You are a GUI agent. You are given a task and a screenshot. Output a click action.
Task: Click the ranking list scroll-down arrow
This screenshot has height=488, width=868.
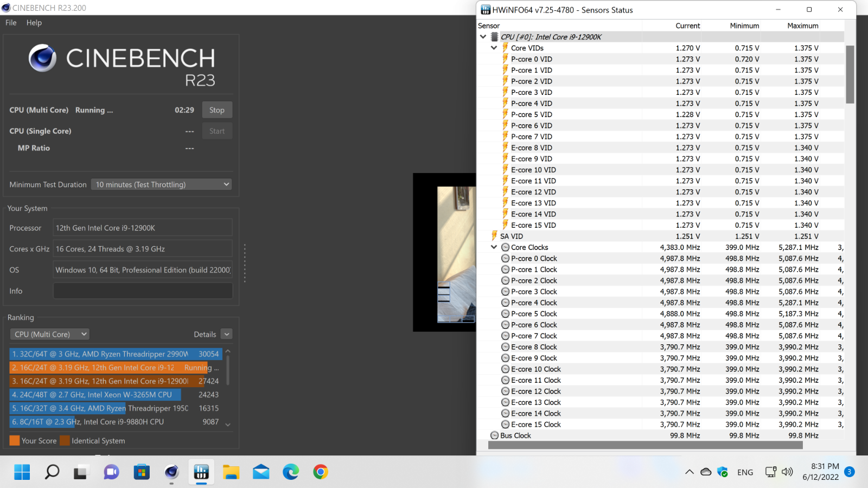point(228,425)
